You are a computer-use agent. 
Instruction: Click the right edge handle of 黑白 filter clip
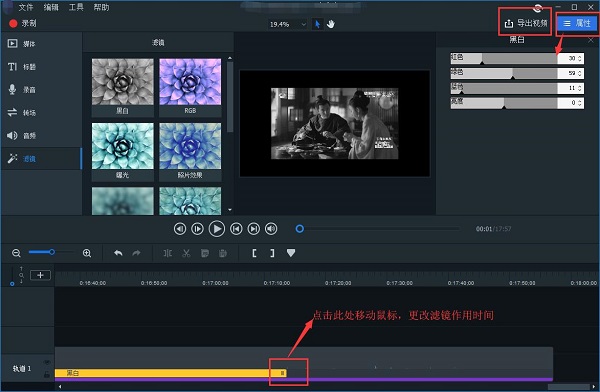click(x=283, y=373)
